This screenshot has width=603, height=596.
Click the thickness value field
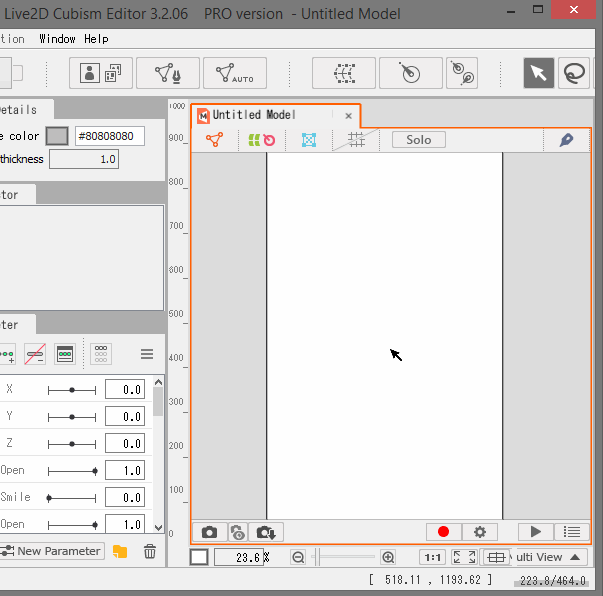(x=84, y=159)
